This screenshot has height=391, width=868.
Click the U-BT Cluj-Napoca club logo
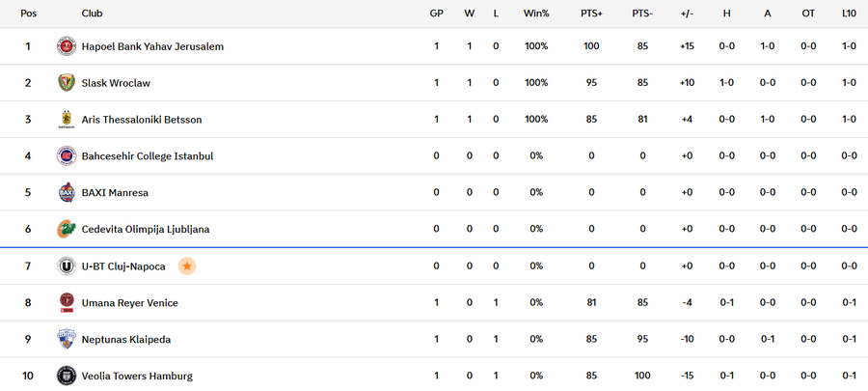click(x=67, y=265)
